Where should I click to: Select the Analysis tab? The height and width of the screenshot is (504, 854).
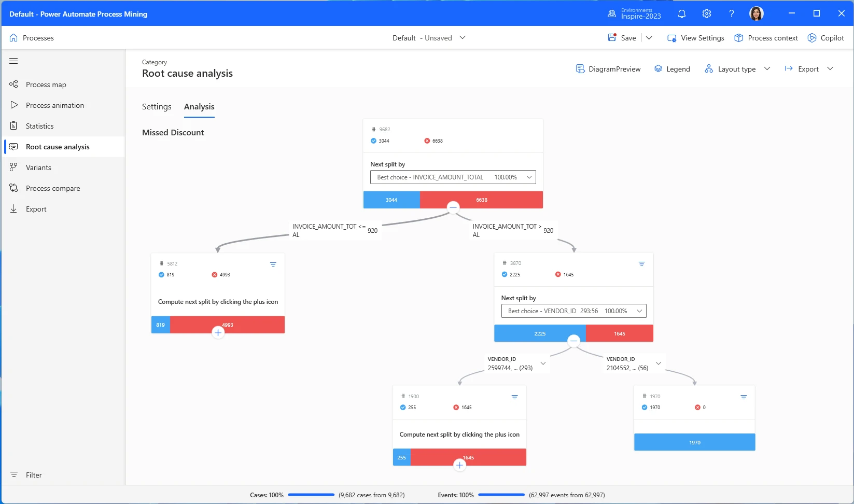click(199, 107)
